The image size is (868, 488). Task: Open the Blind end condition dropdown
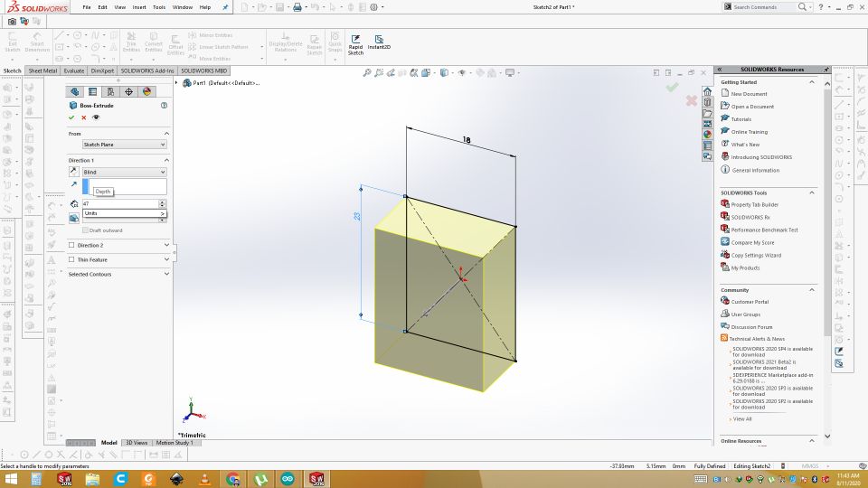124,172
